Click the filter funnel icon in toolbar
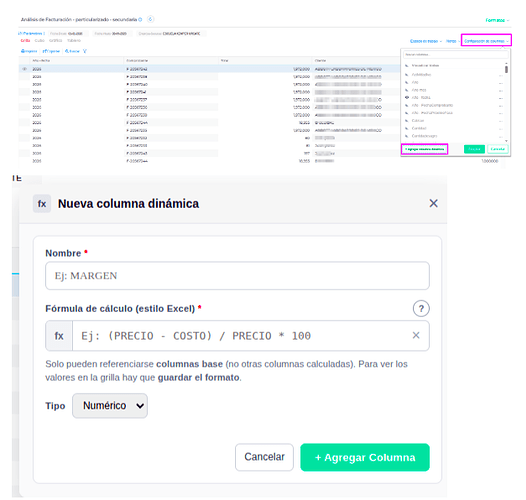The width and height of the screenshot is (526, 500). tap(85, 51)
